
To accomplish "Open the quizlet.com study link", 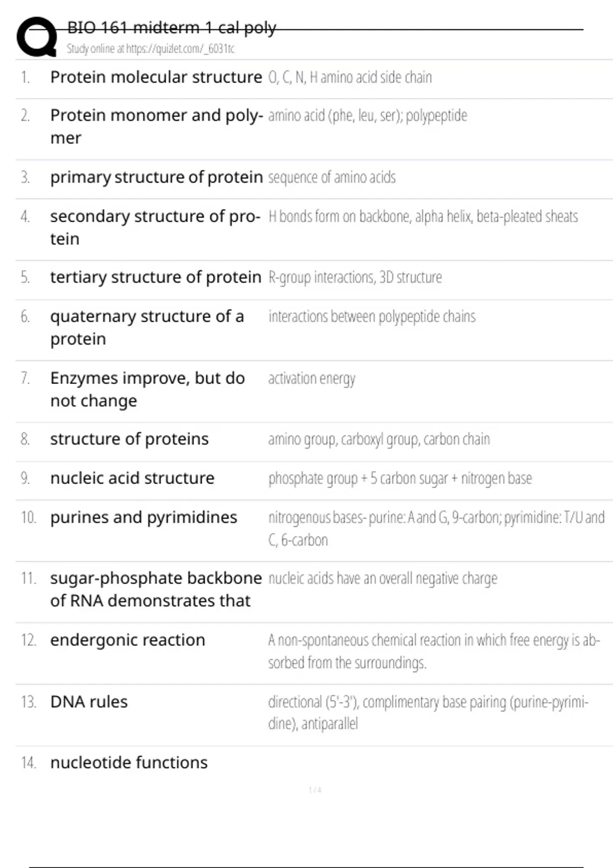I will [x=150, y=49].
